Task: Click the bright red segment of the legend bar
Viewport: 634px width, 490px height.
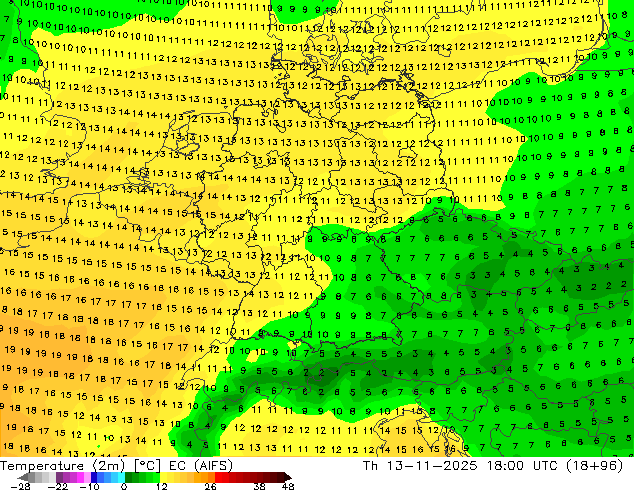Action: [x=218, y=477]
